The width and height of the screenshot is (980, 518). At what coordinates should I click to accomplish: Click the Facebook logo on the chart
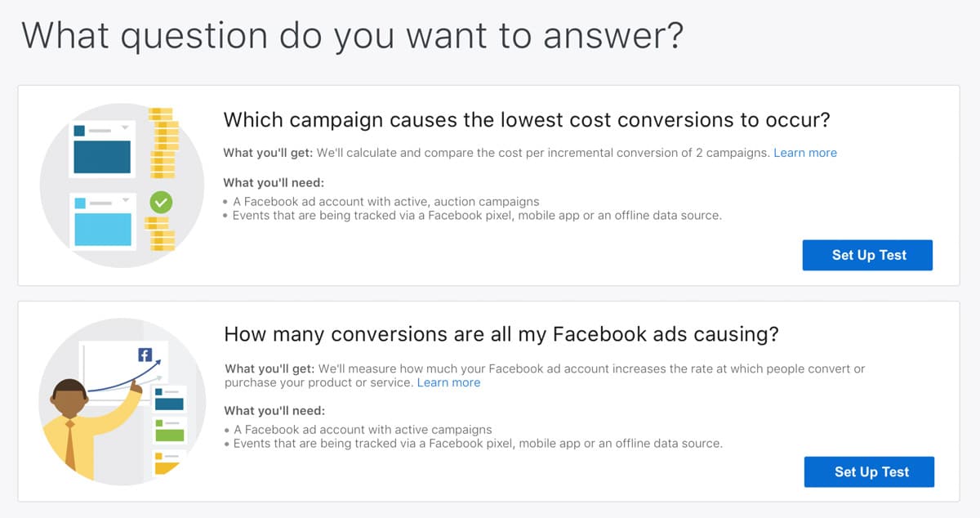[145, 355]
